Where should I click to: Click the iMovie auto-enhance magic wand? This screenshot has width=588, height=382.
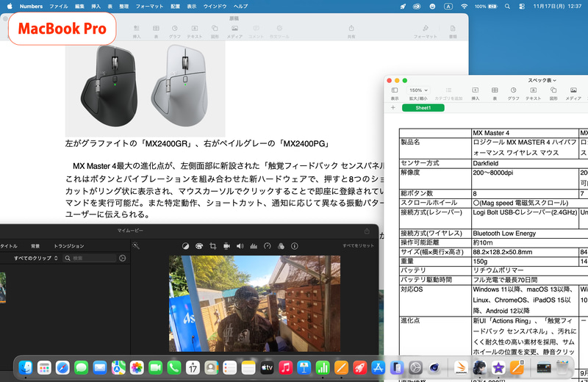pos(136,245)
